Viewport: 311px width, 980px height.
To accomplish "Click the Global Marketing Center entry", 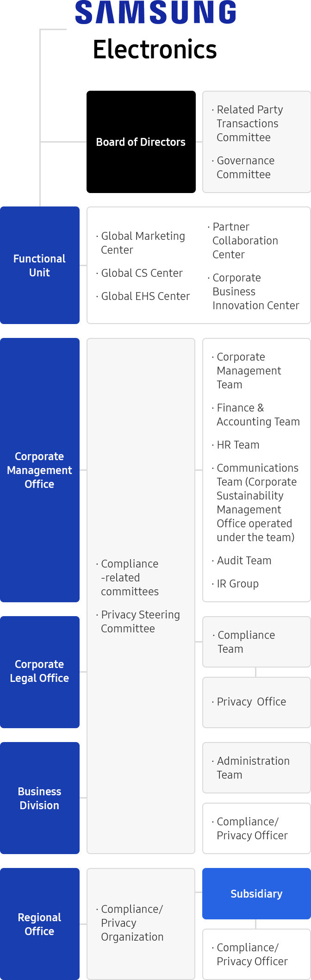I will pyautogui.click(x=143, y=243).
